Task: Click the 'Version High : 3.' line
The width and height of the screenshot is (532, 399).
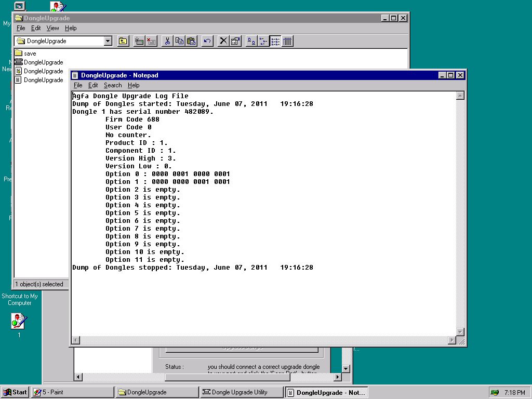Action: point(141,158)
